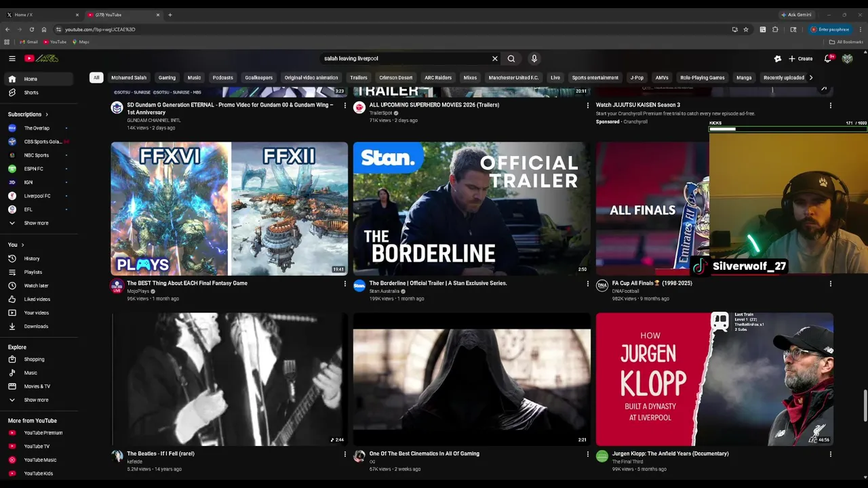The image size is (868, 488).
Task: Click the magnifier search button
Action: pyautogui.click(x=511, y=59)
